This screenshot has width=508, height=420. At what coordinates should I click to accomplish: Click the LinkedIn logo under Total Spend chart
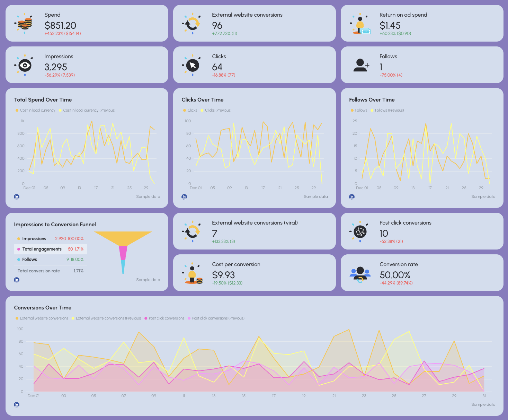point(16,196)
